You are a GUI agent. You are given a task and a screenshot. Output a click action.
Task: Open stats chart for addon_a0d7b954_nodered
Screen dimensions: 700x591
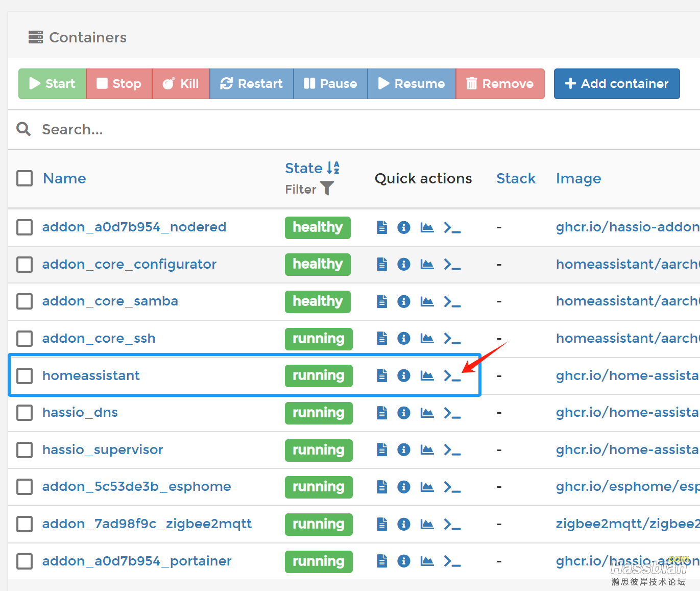(427, 227)
